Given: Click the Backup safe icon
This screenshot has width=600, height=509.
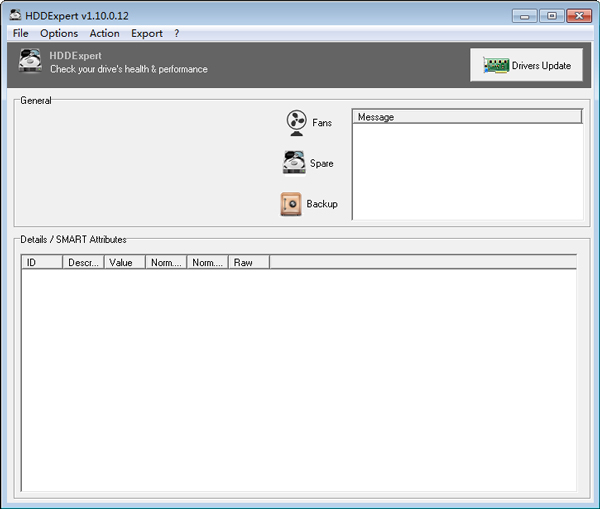Looking at the screenshot, I should tap(291, 204).
